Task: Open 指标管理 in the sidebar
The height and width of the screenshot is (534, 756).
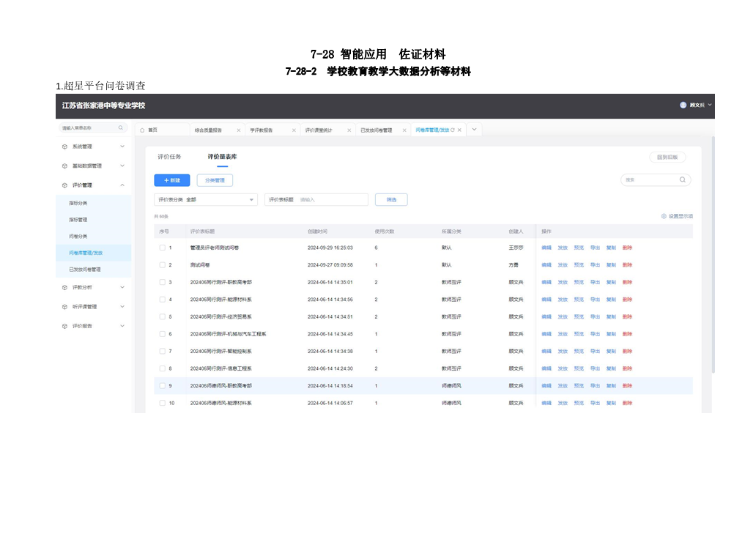Action: (x=78, y=220)
